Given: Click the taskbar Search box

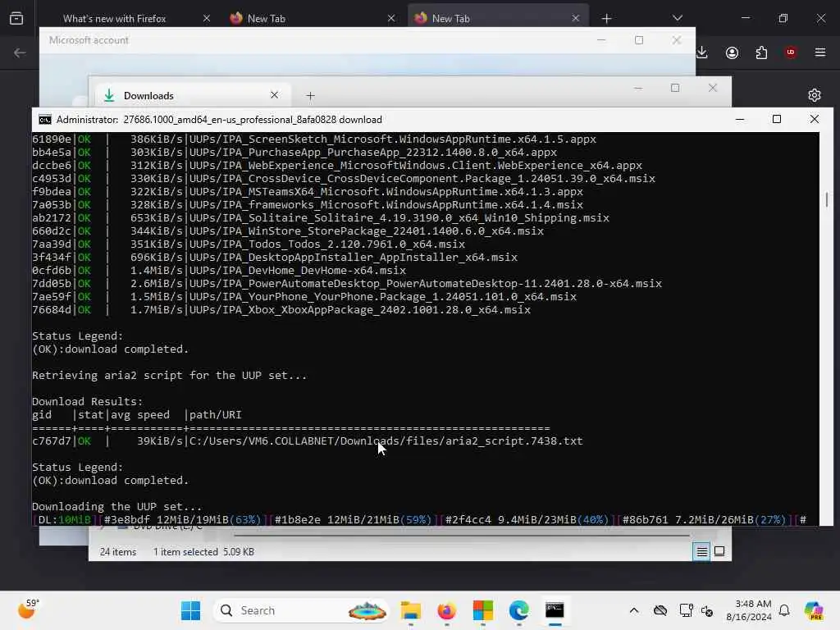Looking at the screenshot, I should [x=301, y=610].
